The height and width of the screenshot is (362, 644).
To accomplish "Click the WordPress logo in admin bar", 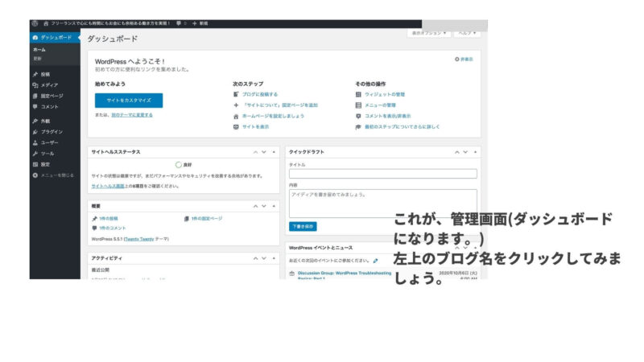I will coord(35,23).
